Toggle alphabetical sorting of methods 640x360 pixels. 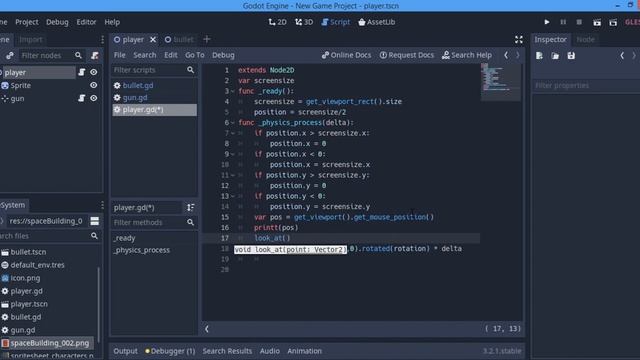191,207
